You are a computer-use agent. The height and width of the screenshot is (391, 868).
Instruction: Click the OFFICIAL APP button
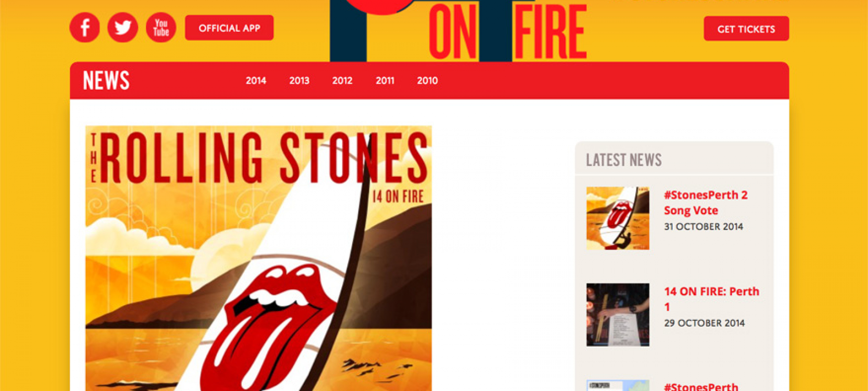[x=229, y=28]
